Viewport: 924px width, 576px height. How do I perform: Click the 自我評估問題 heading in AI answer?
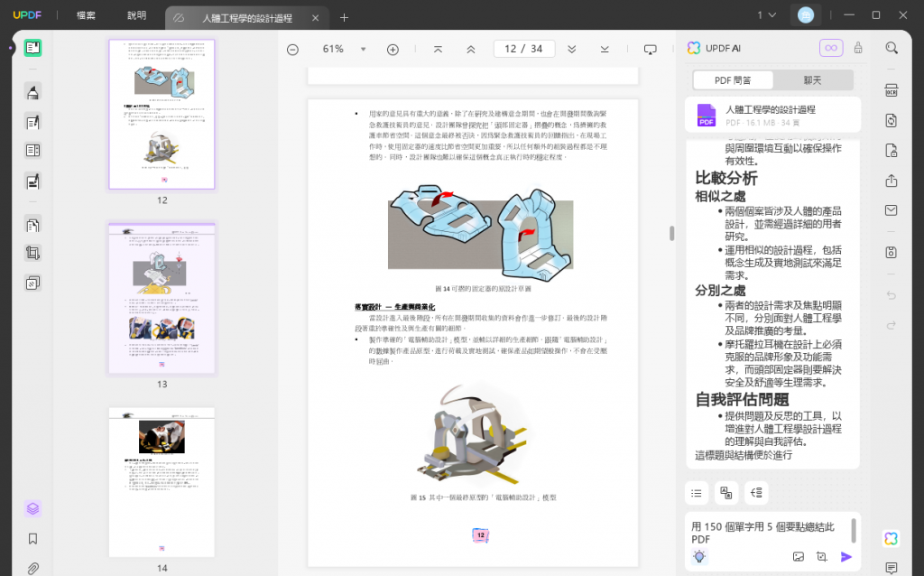click(x=742, y=400)
